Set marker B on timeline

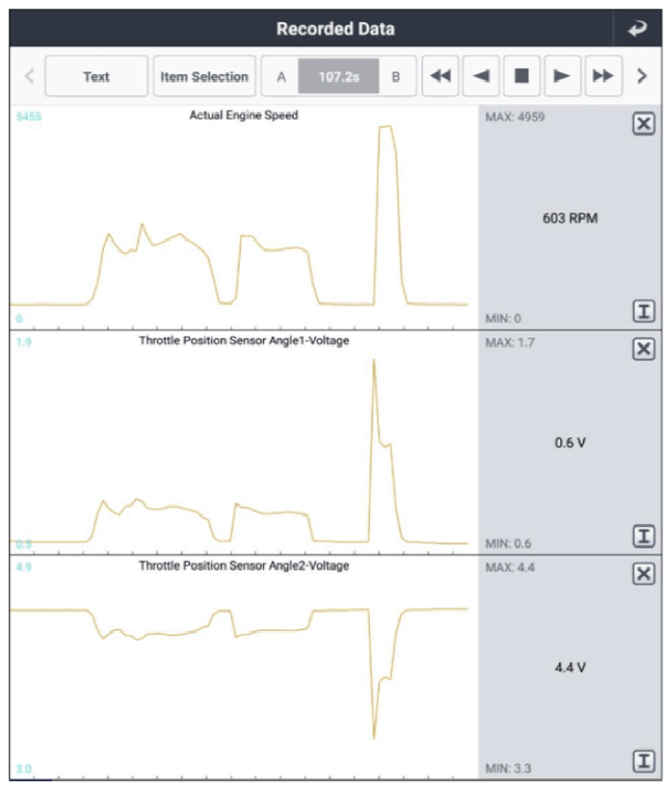click(396, 77)
